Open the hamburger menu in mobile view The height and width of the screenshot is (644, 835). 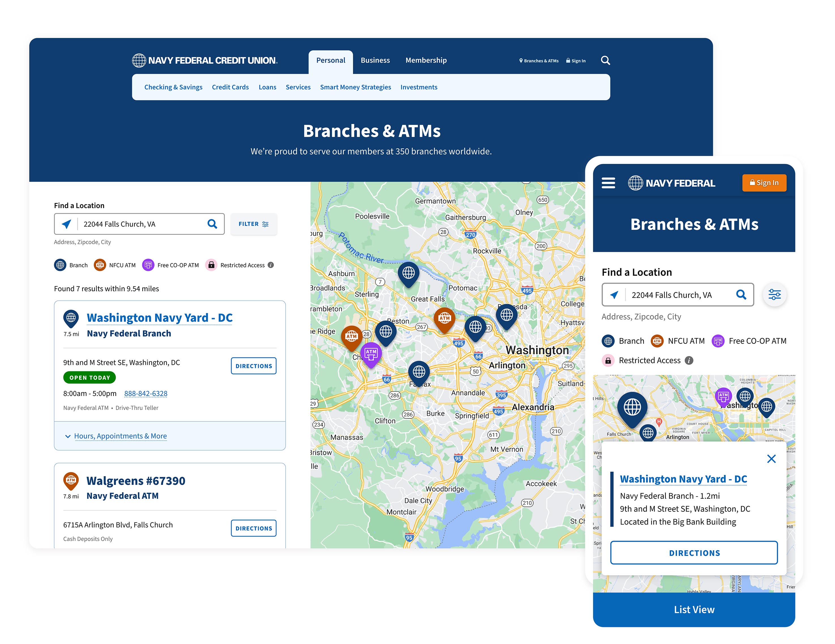pos(608,183)
